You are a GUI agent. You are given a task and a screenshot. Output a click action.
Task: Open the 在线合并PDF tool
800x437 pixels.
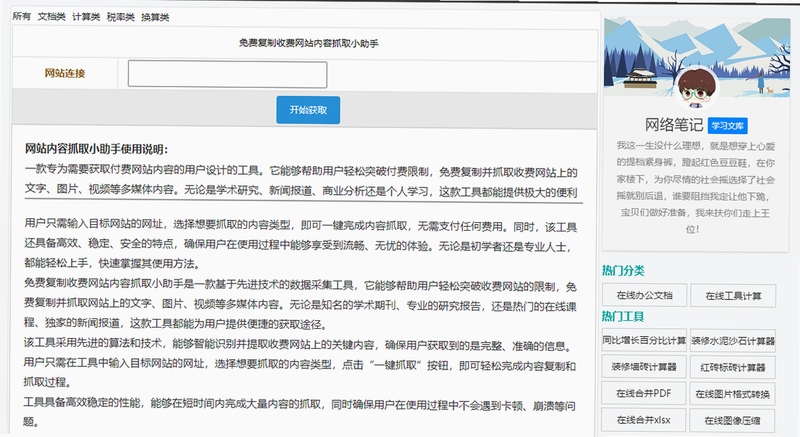[x=644, y=394]
